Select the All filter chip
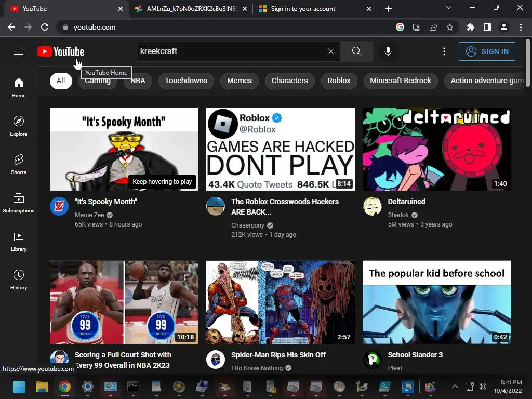This screenshot has height=399, width=532. coord(61,81)
